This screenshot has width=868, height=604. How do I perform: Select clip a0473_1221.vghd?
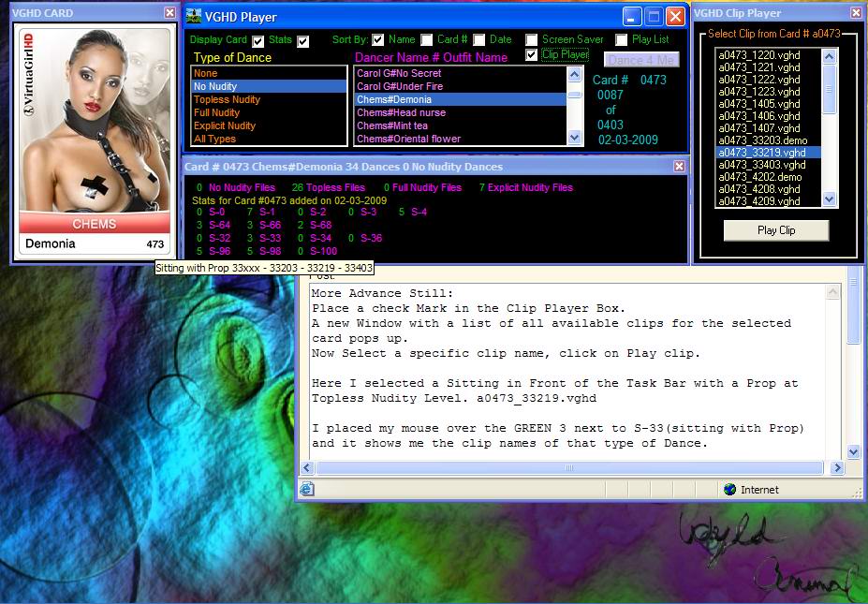pos(769,67)
